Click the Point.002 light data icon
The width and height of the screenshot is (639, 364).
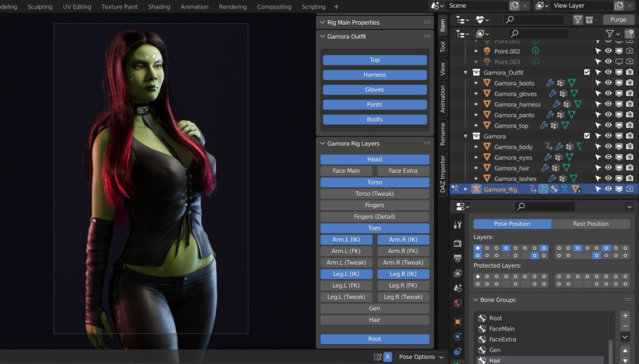535,51
